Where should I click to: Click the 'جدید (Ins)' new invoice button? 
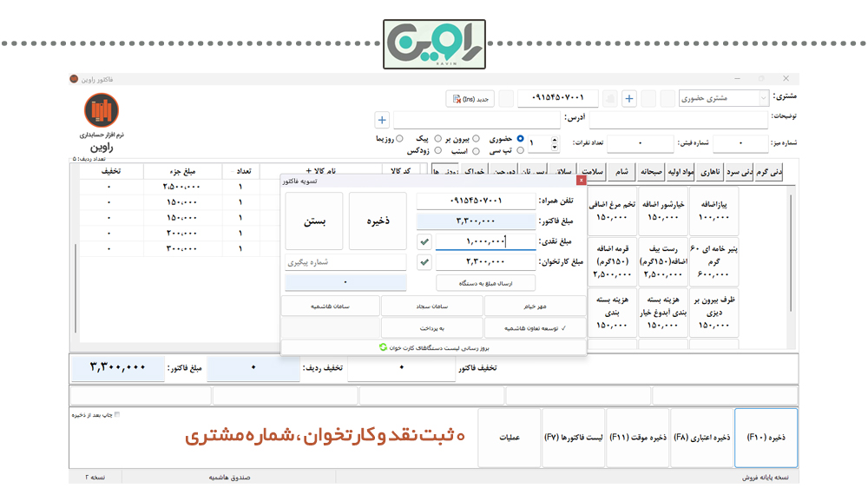click(x=470, y=99)
